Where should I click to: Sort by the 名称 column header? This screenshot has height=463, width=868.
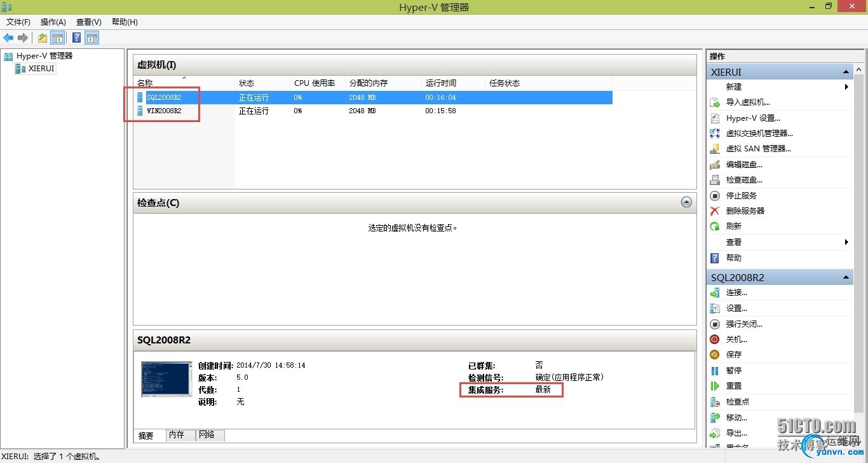pyautogui.click(x=184, y=83)
